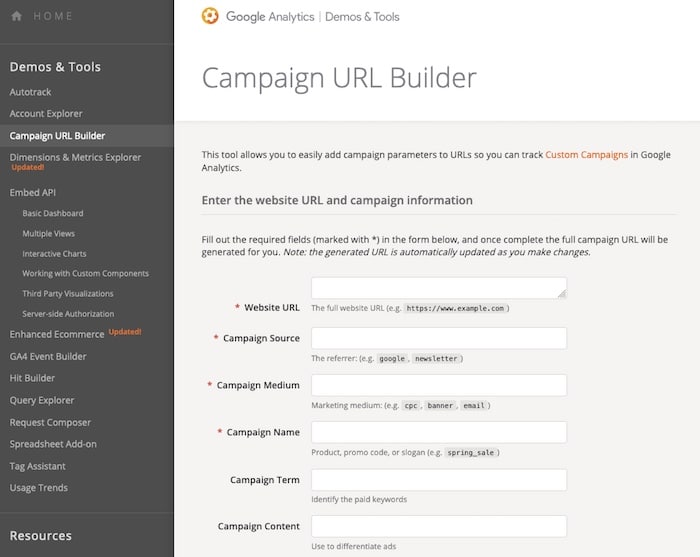Select Account Explorer from sidebar
The width and height of the screenshot is (700, 557).
46,114
